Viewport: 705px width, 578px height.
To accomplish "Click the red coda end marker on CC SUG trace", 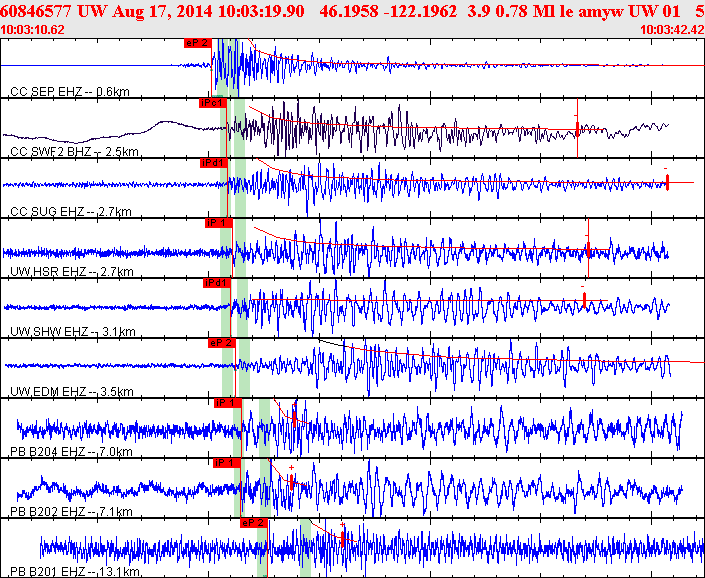I will 667,181.
